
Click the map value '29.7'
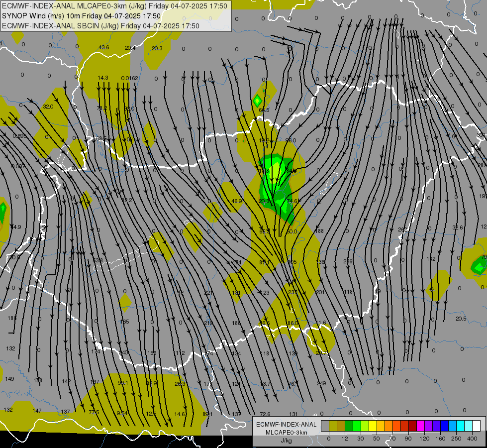click(x=321, y=352)
